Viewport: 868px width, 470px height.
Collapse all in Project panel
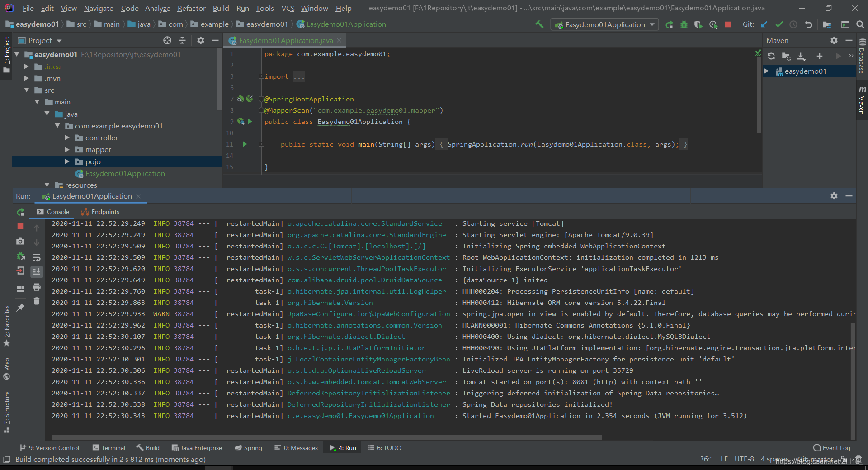[182, 40]
